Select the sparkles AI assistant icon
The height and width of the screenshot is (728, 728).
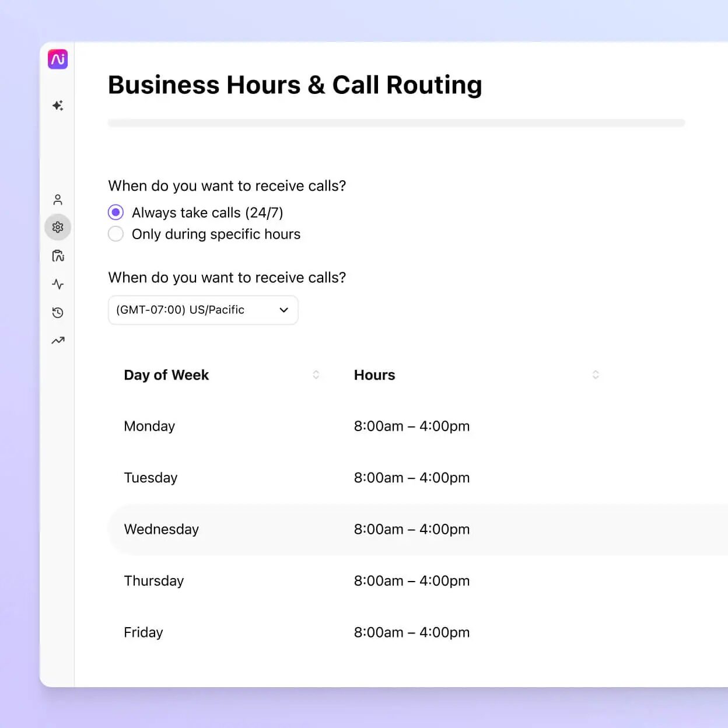pyautogui.click(x=57, y=106)
